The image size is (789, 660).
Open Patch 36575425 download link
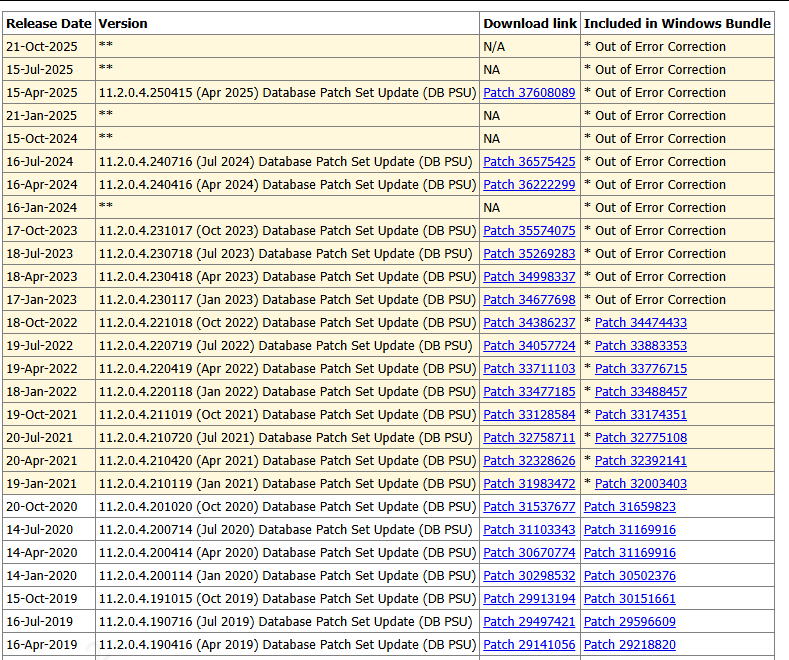pyautogui.click(x=529, y=161)
